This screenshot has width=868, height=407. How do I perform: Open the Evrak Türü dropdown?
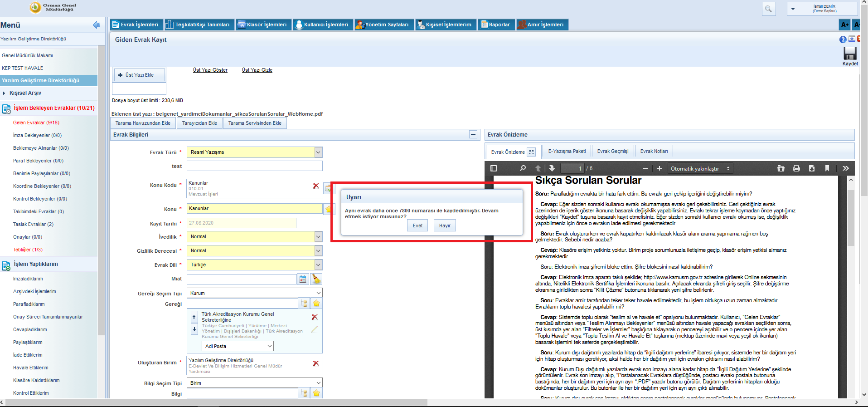[x=318, y=152]
